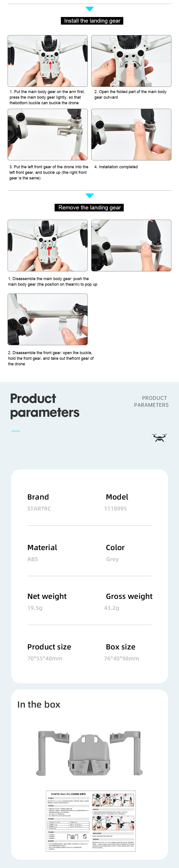Click the red arrow in install step 1 photo
Screen dimensions: 179x868
coord(50,64)
